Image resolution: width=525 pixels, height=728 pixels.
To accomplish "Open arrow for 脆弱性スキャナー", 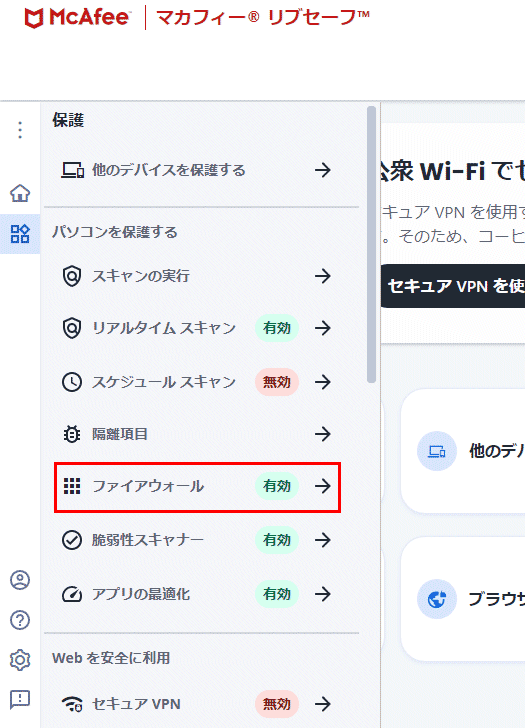I will coord(323,540).
